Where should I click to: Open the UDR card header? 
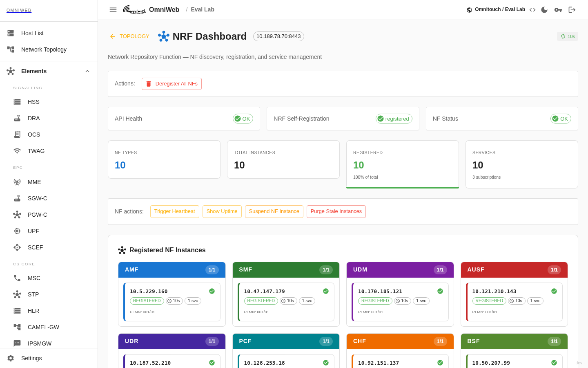pyautogui.click(x=172, y=341)
